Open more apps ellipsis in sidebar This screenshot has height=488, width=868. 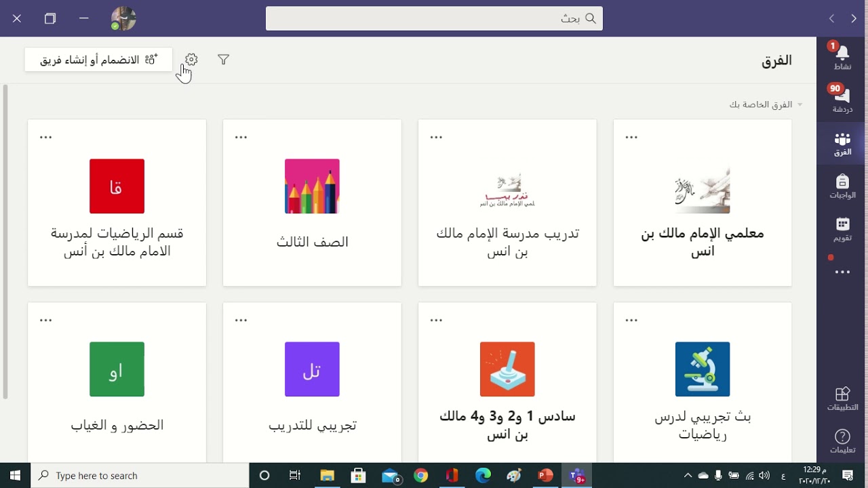point(842,272)
